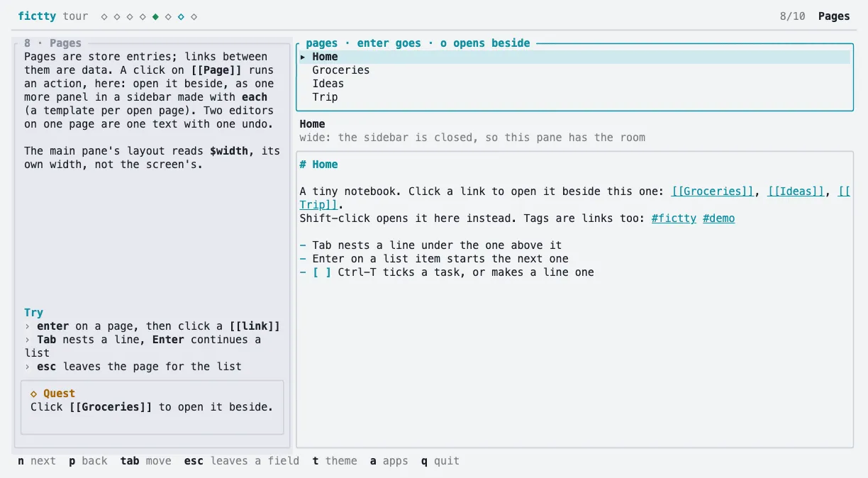Click the 'pages · enter goes · o opens beside' title
Screen dimensions: 868x478
[418, 43]
